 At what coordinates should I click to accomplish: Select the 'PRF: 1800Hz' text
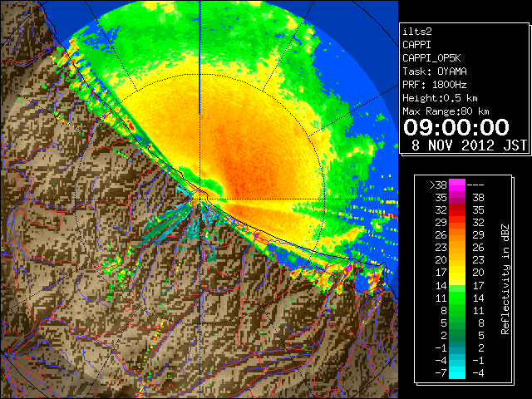click(435, 85)
